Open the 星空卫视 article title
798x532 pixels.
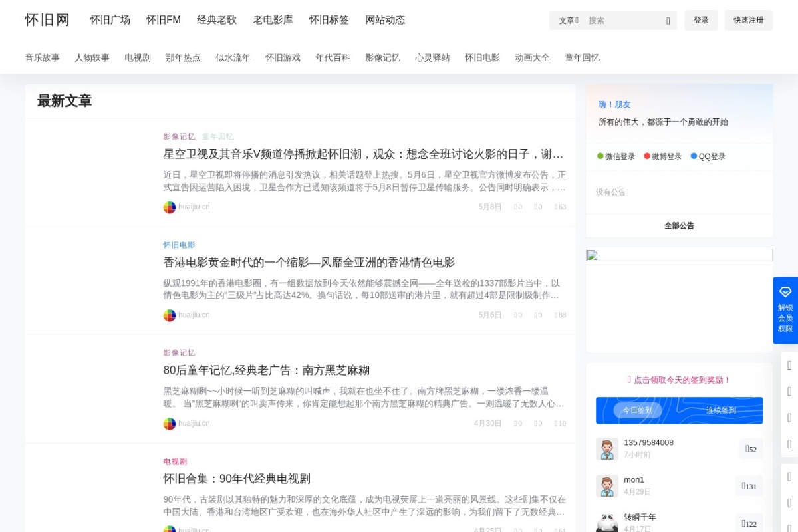coord(364,154)
